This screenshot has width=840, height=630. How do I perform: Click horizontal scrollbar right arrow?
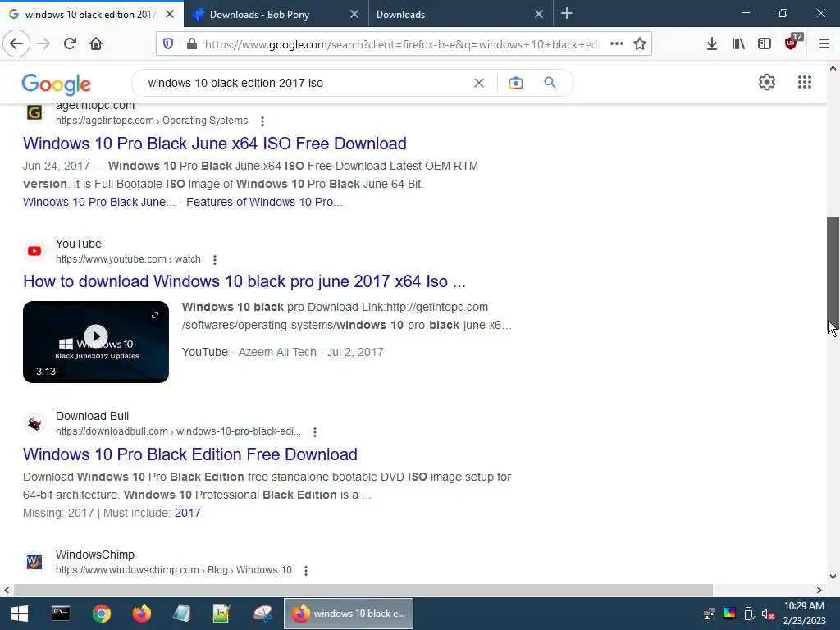coord(819,590)
